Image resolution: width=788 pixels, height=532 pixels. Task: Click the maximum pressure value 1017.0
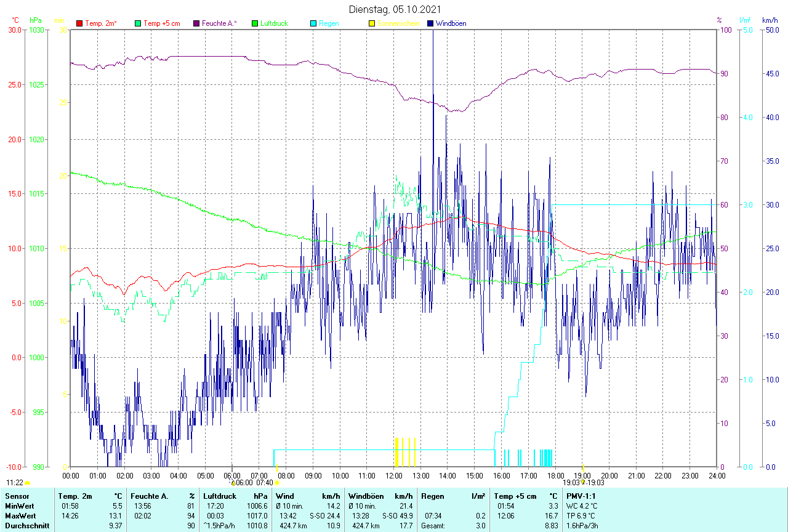(257, 516)
